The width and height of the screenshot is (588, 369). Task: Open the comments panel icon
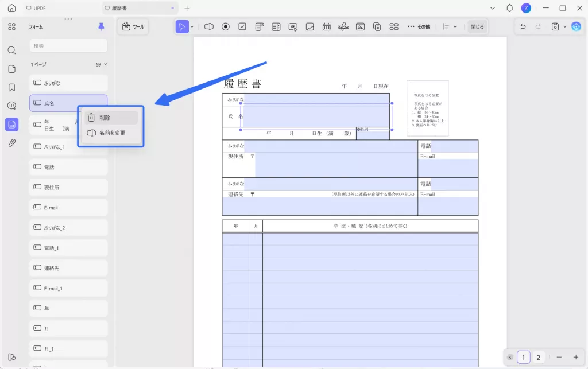pyautogui.click(x=11, y=106)
